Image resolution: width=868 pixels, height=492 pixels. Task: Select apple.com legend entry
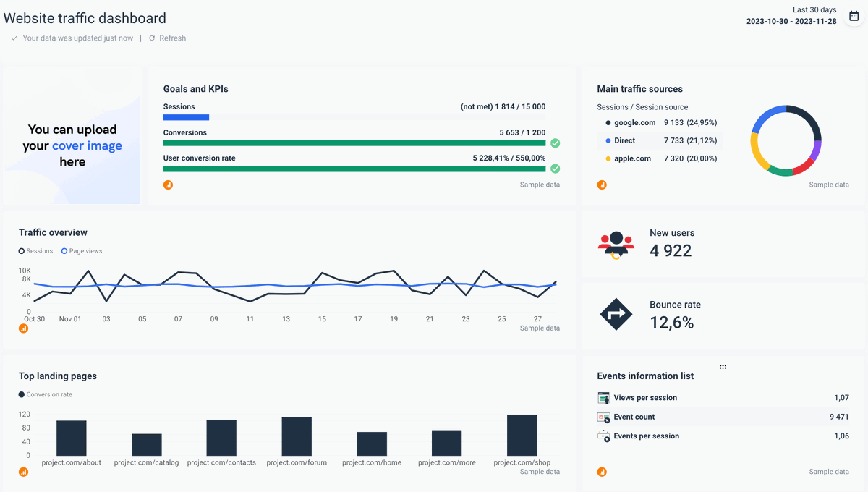pyautogui.click(x=628, y=158)
